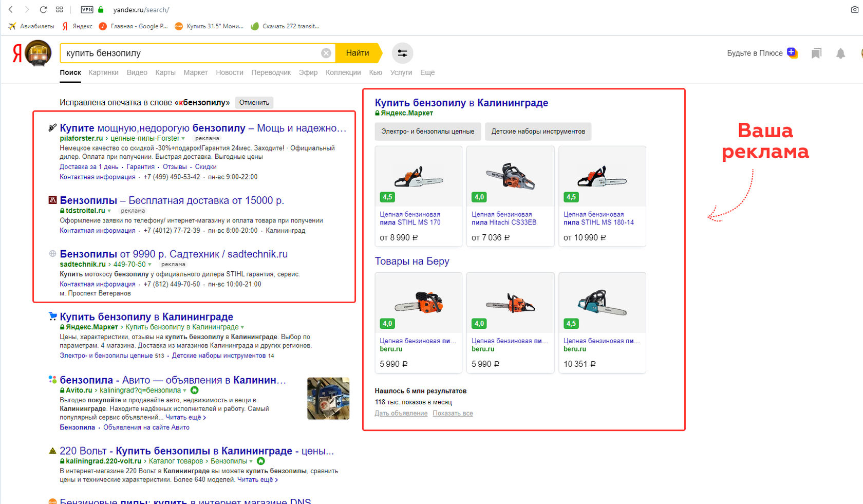
Task: Open Бензопилы от 9990 р. Садтехник ad
Action: click(x=174, y=254)
